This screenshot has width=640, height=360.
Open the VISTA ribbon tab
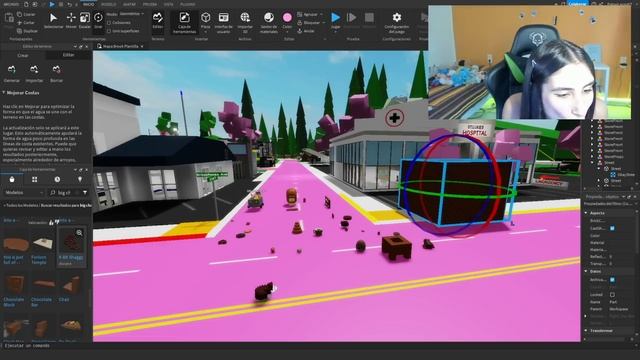(168, 4)
